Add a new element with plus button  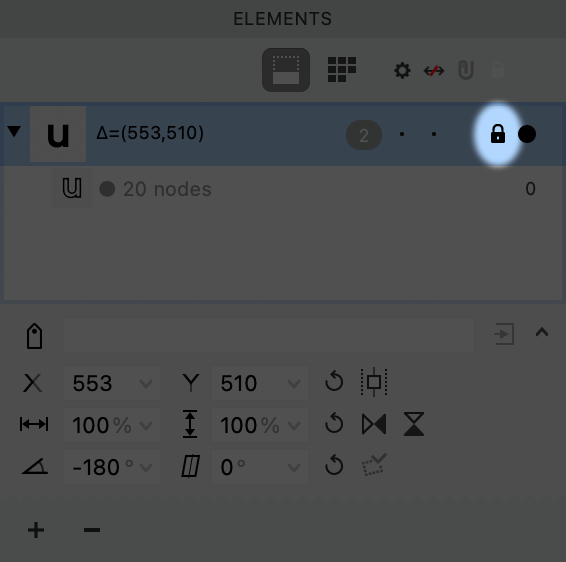(x=36, y=530)
